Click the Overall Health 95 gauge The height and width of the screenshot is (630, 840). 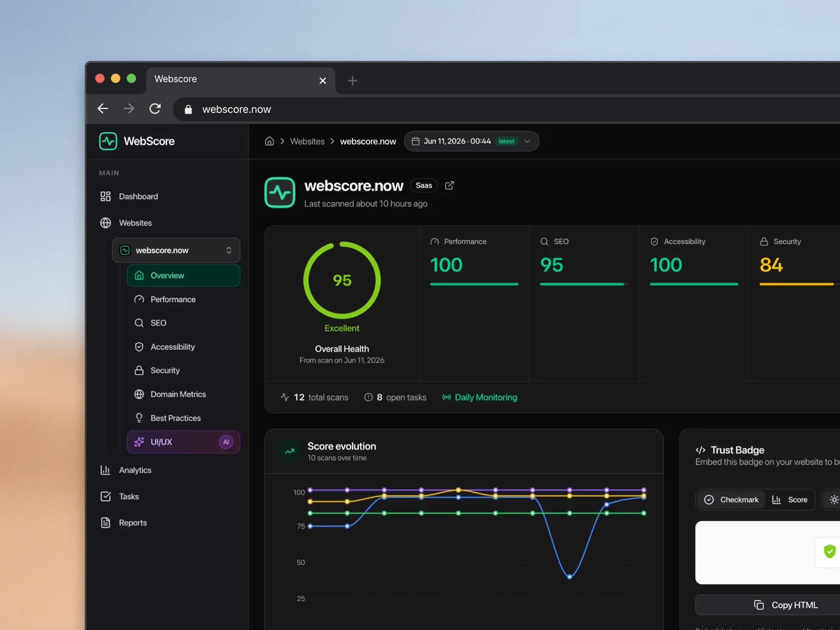342,280
